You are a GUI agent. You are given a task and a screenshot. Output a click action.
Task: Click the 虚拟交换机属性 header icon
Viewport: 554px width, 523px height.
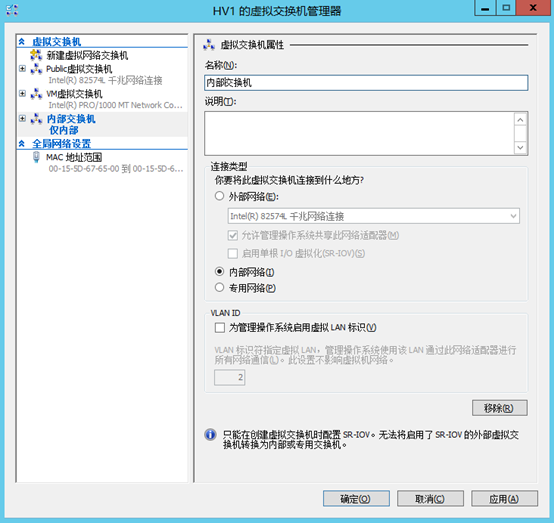pyautogui.click(x=209, y=45)
